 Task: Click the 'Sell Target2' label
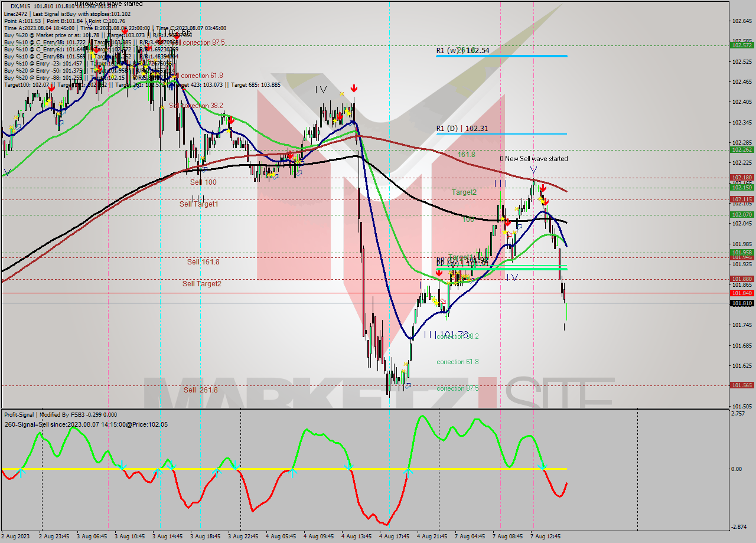point(202,284)
